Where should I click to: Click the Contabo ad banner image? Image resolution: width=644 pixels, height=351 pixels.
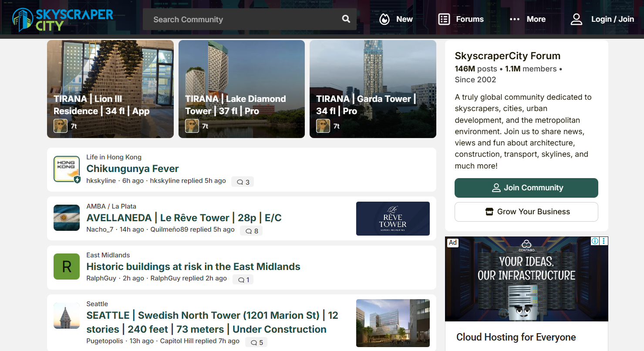pos(526,279)
